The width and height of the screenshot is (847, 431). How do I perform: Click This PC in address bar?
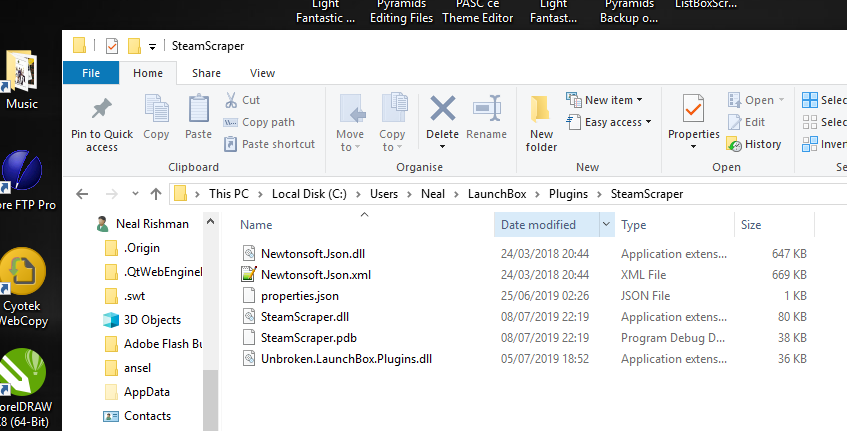point(229,194)
